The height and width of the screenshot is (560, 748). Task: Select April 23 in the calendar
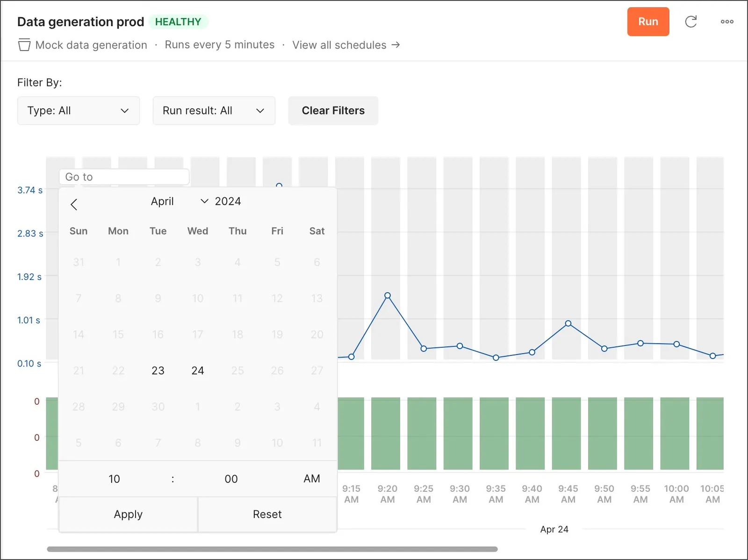158,371
